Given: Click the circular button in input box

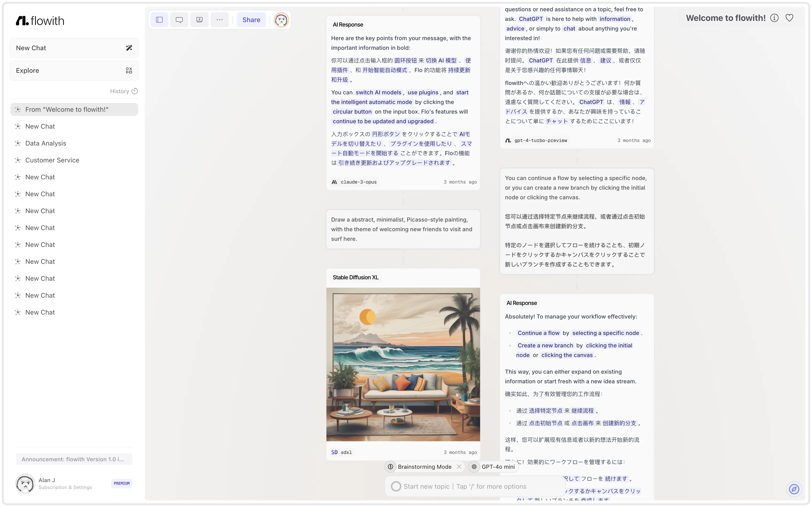Looking at the screenshot, I should pos(396,486).
